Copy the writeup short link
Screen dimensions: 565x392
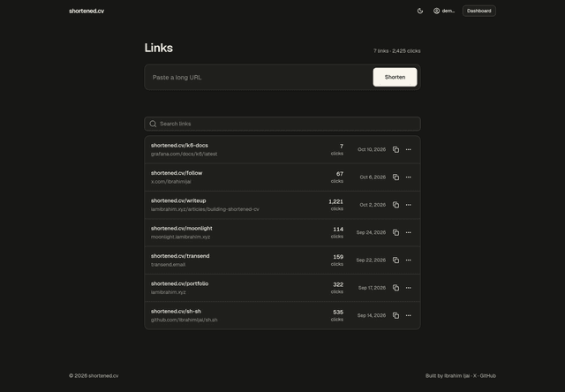[395, 205]
